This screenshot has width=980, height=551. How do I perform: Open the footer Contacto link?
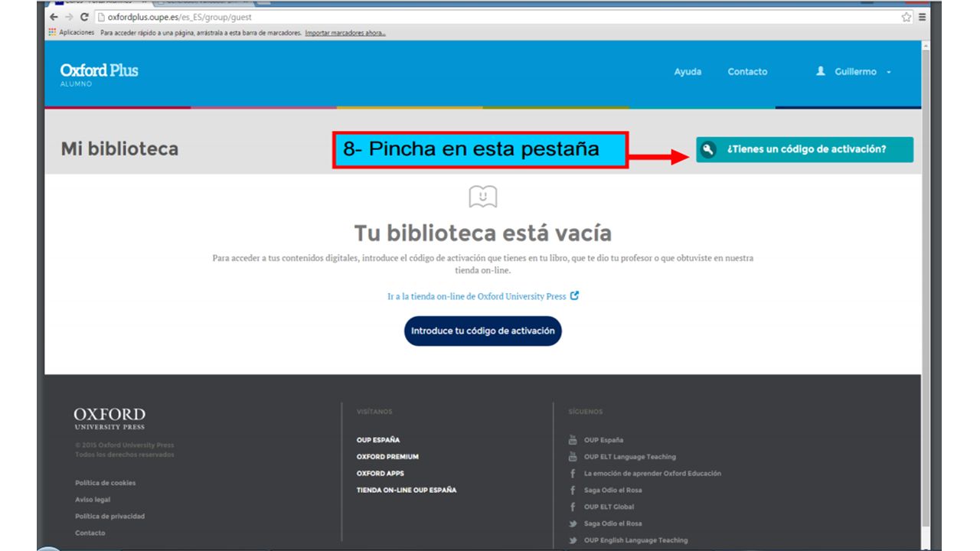click(90, 533)
